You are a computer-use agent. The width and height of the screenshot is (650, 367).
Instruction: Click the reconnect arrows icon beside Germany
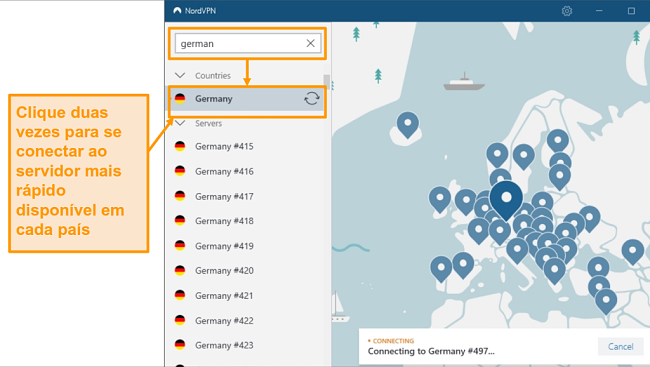point(312,99)
